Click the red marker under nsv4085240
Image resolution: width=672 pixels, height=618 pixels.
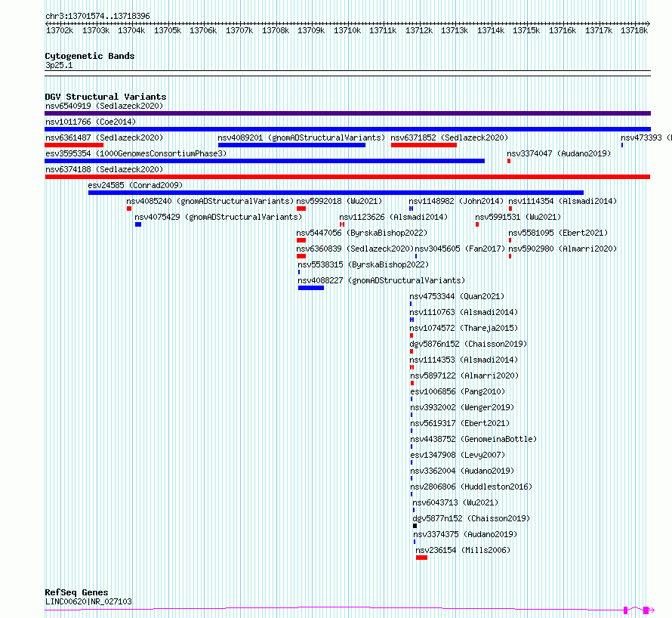(x=129, y=209)
